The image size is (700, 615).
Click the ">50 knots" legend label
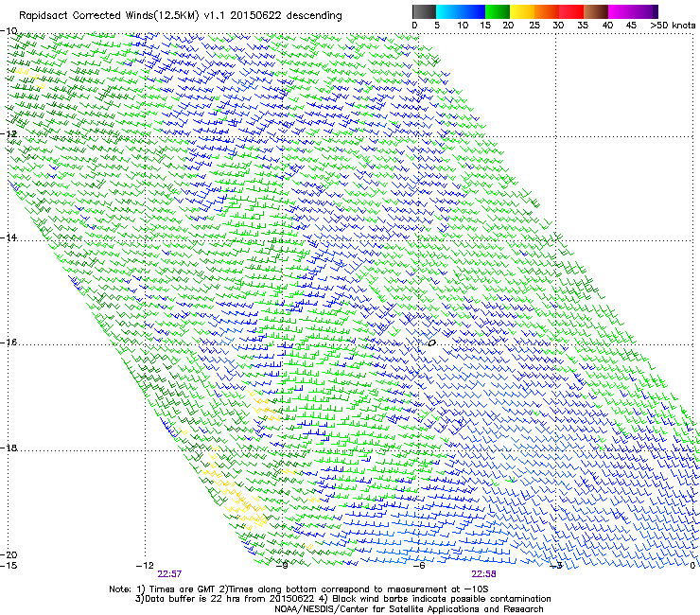pyautogui.click(x=673, y=26)
